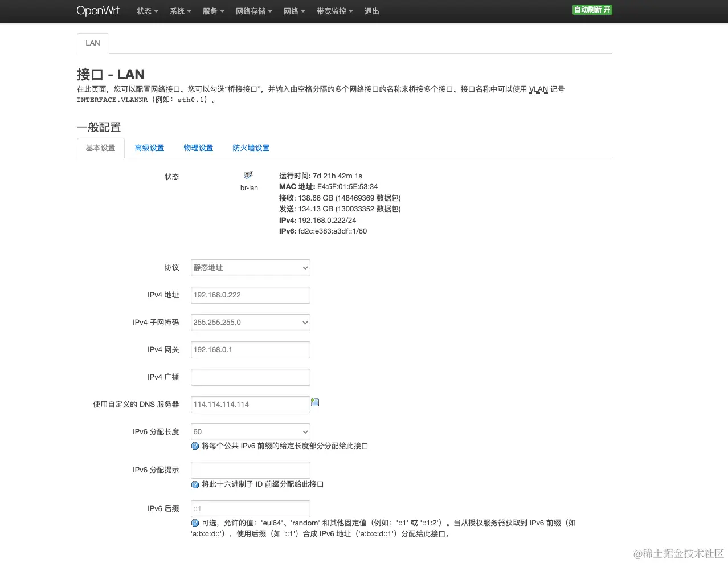
Task: Open the 带宽监控 menu
Action: coord(334,11)
